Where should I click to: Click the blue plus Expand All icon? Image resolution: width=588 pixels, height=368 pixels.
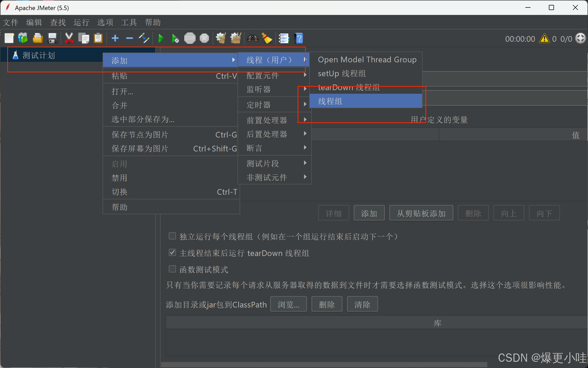tap(115, 39)
